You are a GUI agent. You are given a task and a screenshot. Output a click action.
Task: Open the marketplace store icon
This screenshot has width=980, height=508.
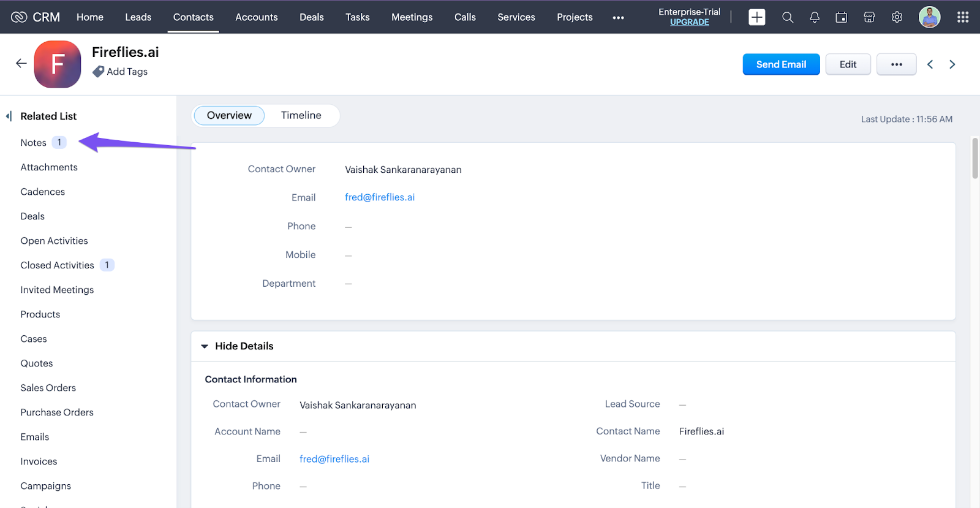[869, 17]
